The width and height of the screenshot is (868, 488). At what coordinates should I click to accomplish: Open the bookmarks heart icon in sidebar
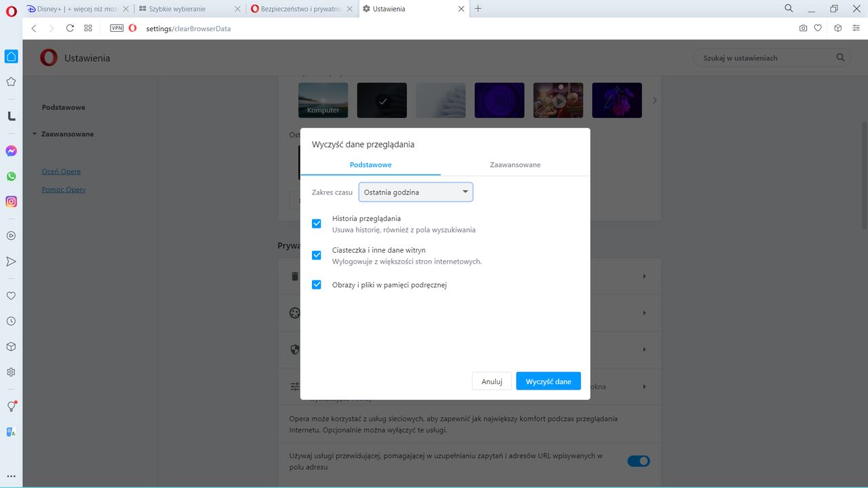click(11, 296)
